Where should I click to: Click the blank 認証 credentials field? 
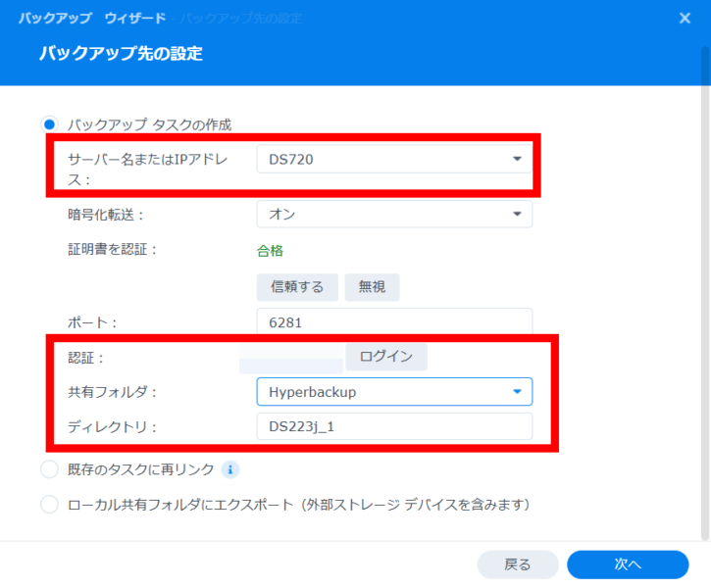point(292,358)
